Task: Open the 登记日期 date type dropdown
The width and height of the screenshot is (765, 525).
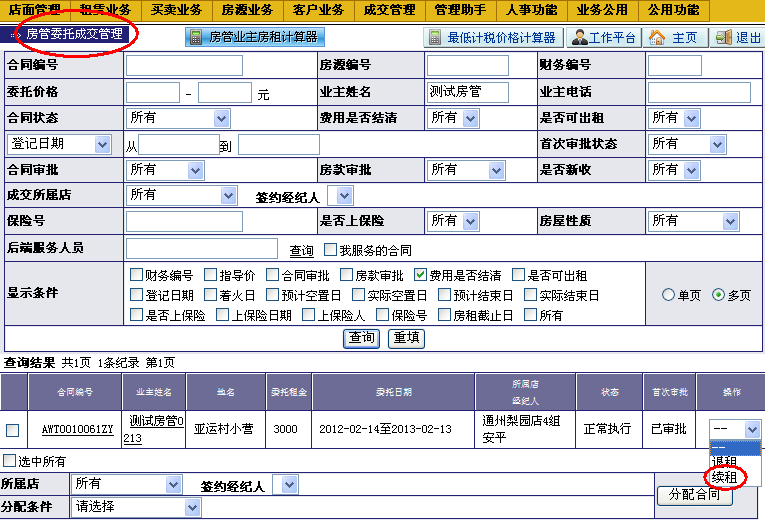Action: (x=60, y=144)
